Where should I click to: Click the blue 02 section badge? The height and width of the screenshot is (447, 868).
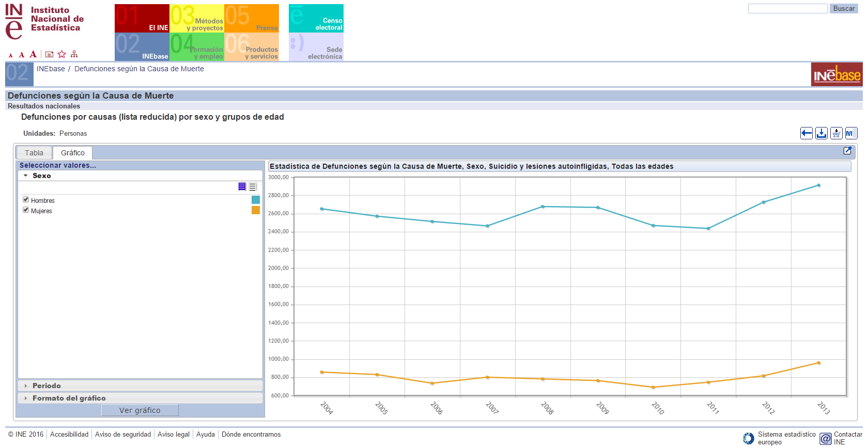(x=19, y=74)
